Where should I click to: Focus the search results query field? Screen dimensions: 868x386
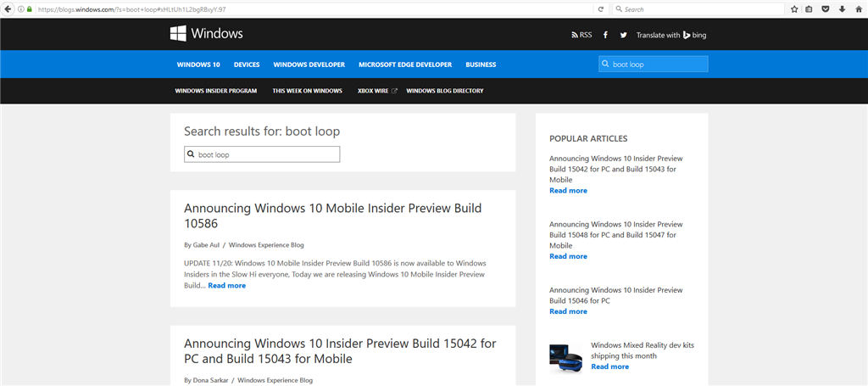coord(262,154)
